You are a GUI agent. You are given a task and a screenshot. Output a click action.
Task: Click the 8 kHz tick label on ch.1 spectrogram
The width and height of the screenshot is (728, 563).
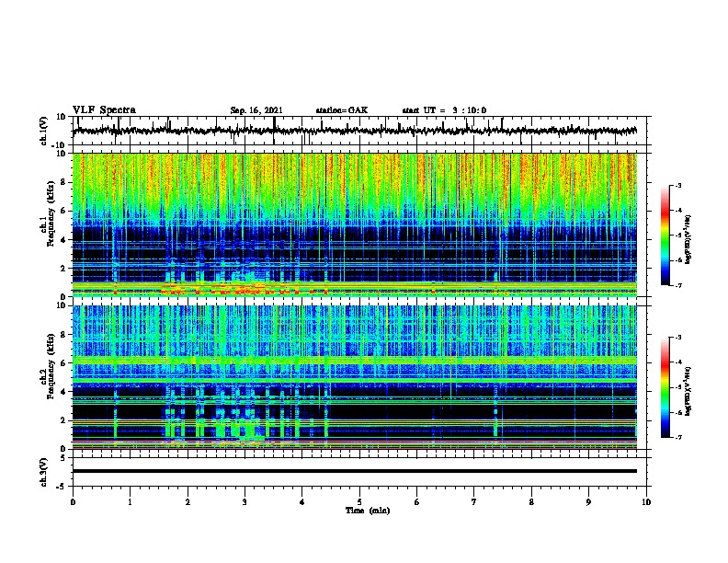coord(63,182)
